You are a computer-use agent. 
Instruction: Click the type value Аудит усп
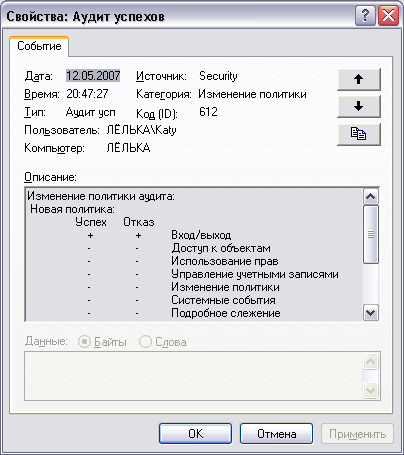coord(91,112)
